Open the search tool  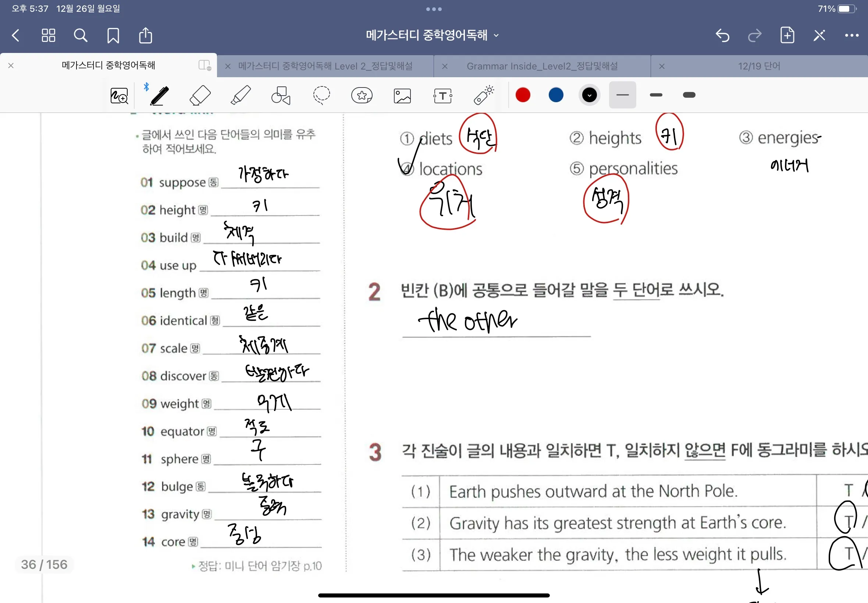pos(81,36)
